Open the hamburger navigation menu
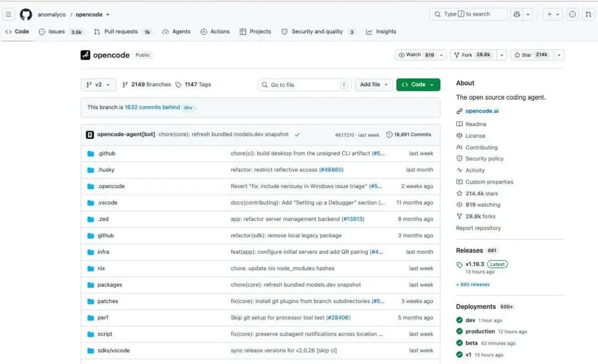Screen dimensions: 598x364 pyautogui.click(x=8, y=14)
